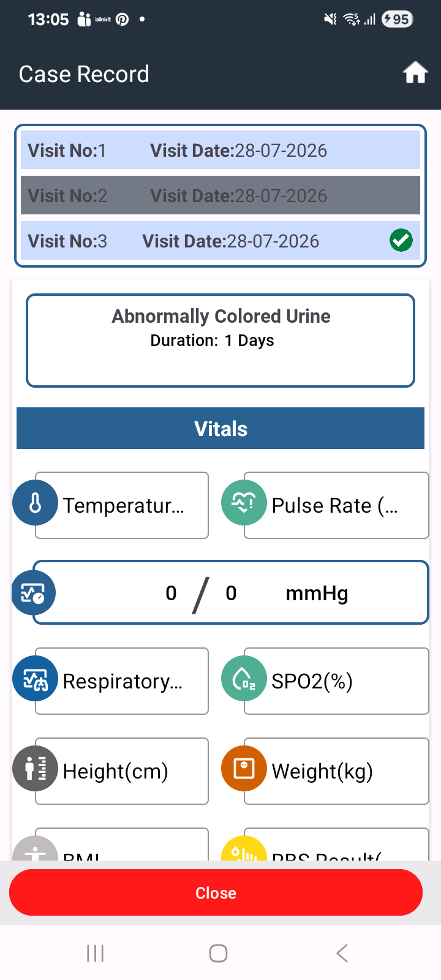Tap the Weight scale icon
This screenshot has width=441, height=980.
click(x=244, y=769)
